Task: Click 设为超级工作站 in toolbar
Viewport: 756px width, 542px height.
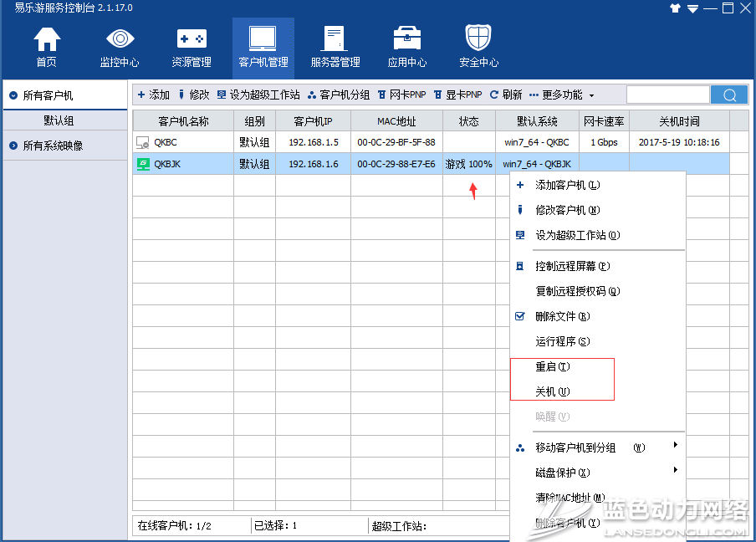Action: pyautogui.click(x=258, y=95)
